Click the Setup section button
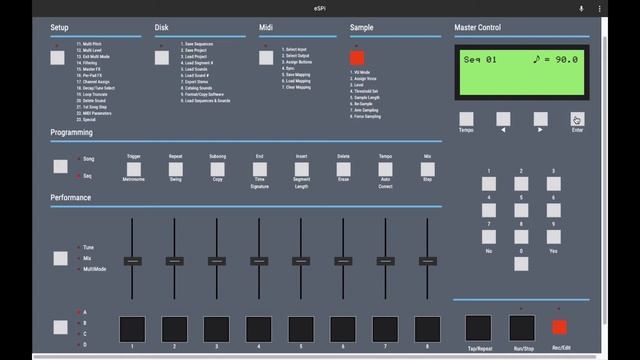640x360 pixels. [x=57, y=58]
